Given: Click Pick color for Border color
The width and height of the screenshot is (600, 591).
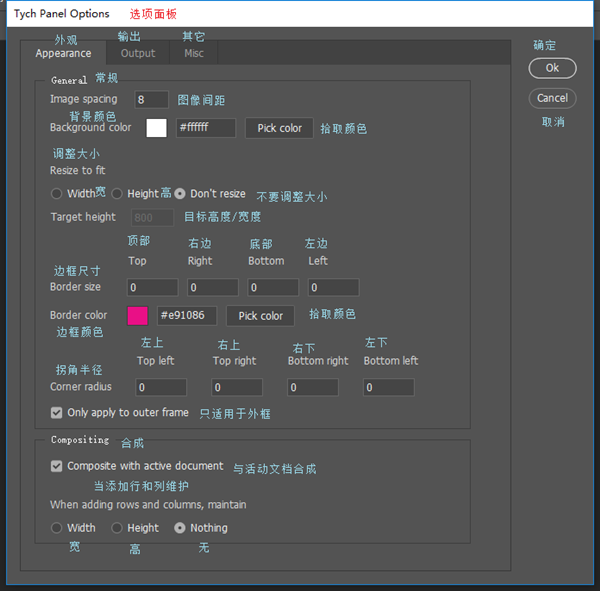Looking at the screenshot, I should (260, 316).
